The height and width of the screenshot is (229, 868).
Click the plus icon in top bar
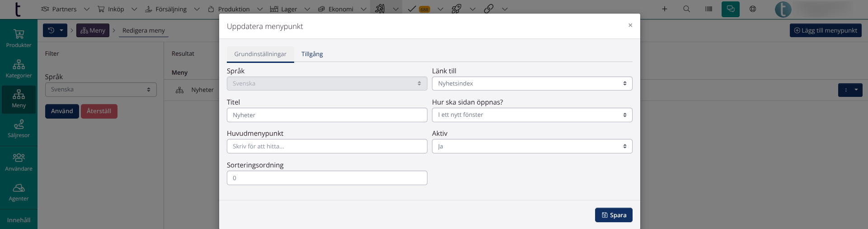coord(665,9)
